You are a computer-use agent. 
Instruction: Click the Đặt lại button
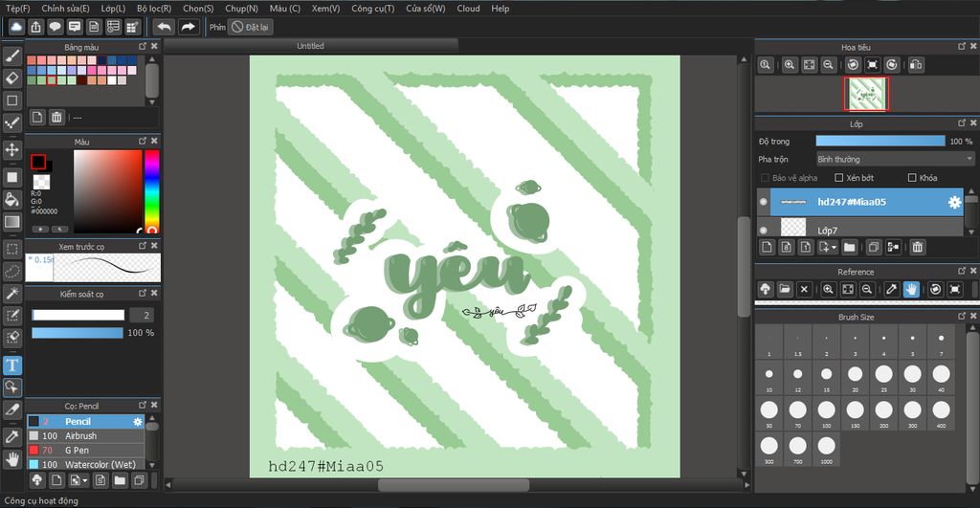click(250, 27)
